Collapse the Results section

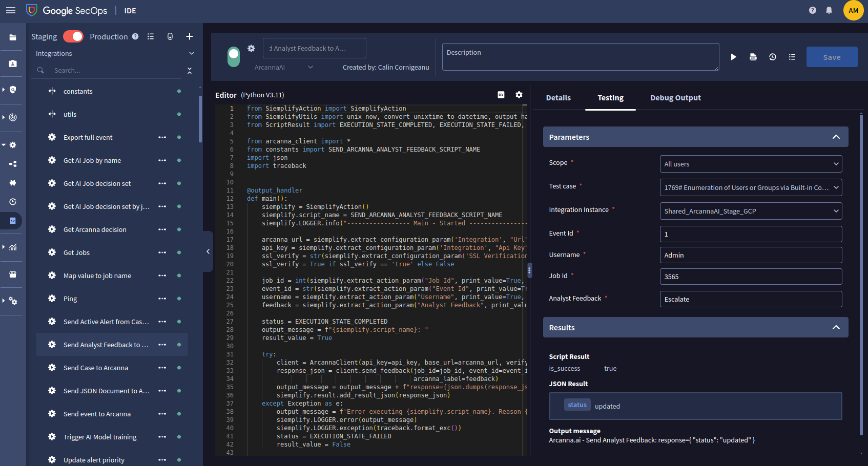click(836, 327)
